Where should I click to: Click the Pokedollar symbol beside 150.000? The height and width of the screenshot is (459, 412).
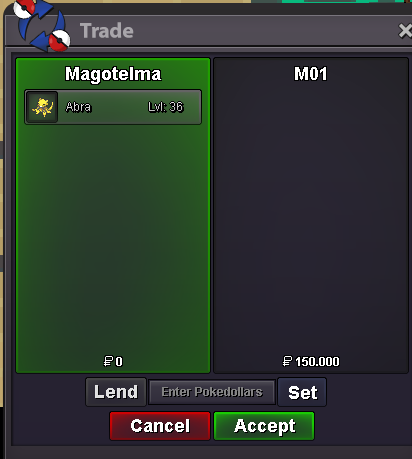click(x=287, y=361)
